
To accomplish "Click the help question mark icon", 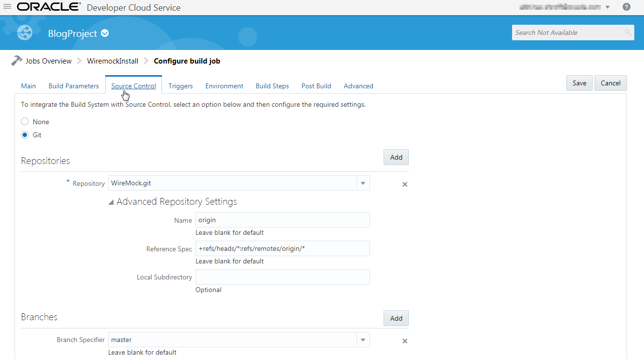I will [x=627, y=7].
